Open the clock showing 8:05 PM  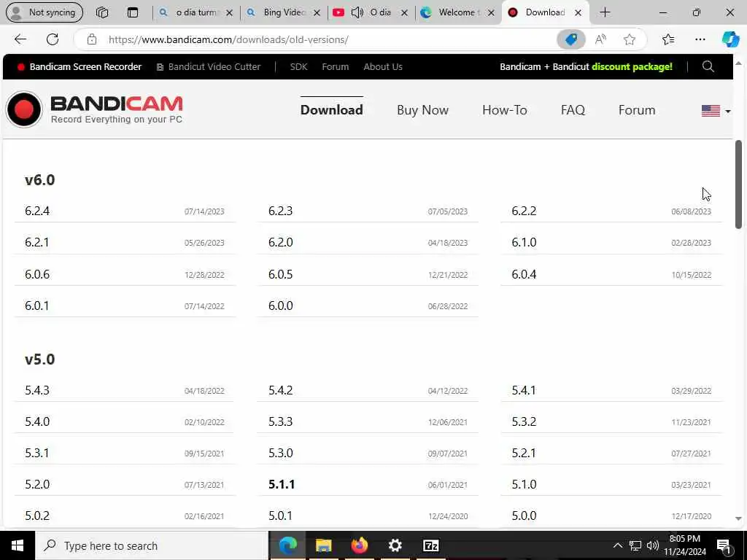pyautogui.click(x=685, y=545)
